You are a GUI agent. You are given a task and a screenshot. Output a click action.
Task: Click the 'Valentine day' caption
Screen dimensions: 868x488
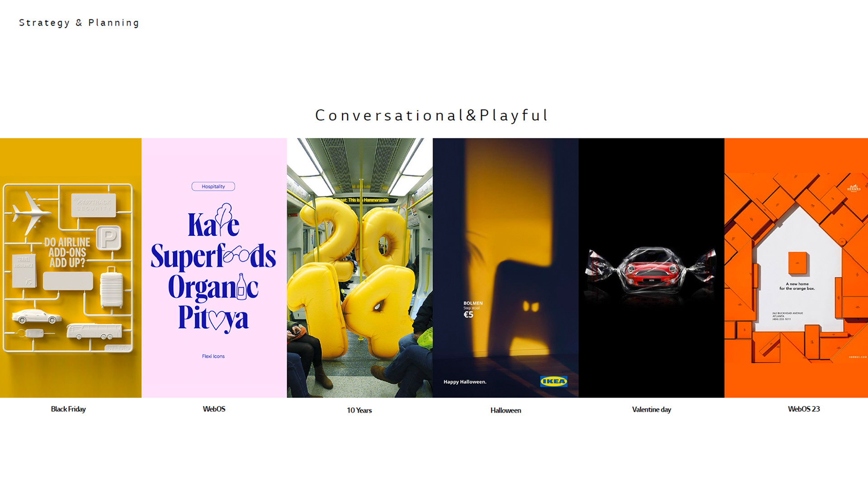[651, 409]
